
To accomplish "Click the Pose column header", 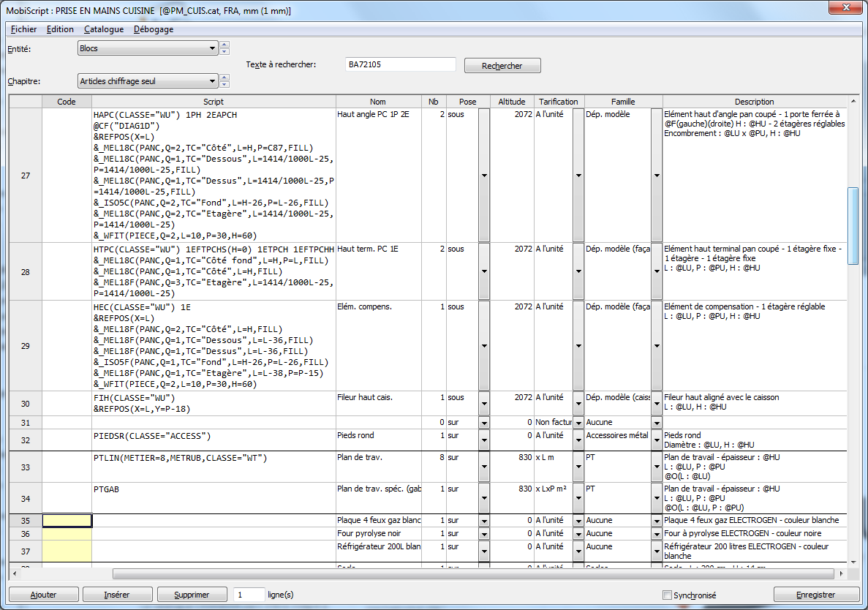I will 468,101.
